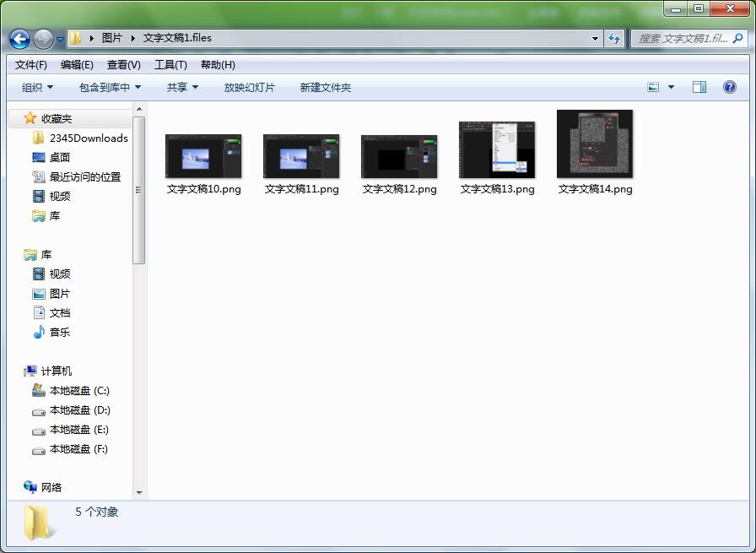
Task: Click the search magnifier icon
Action: coord(737,38)
